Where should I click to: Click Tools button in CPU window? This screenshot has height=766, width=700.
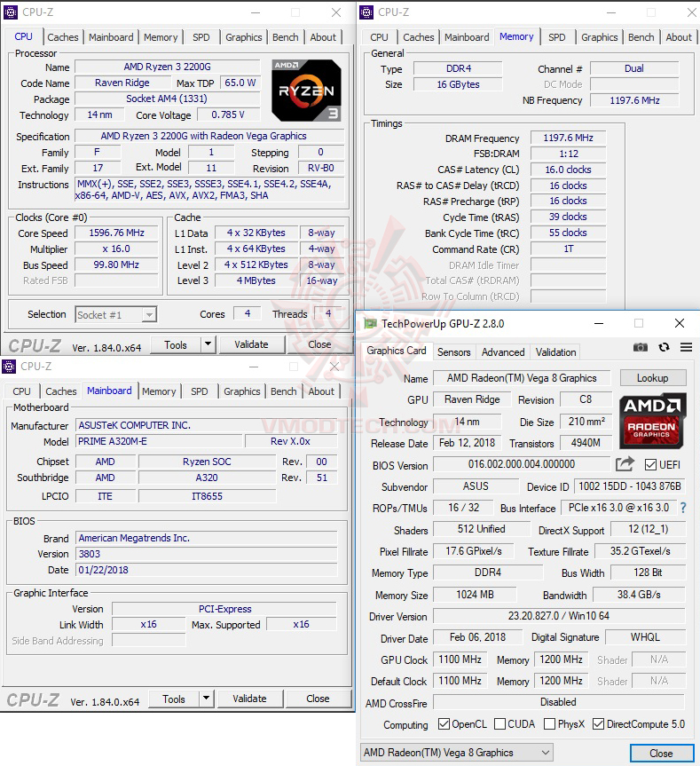176,344
